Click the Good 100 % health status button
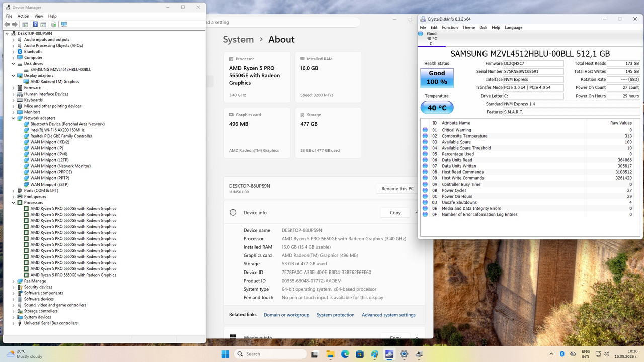The image size is (644, 362). tap(437, 78)
